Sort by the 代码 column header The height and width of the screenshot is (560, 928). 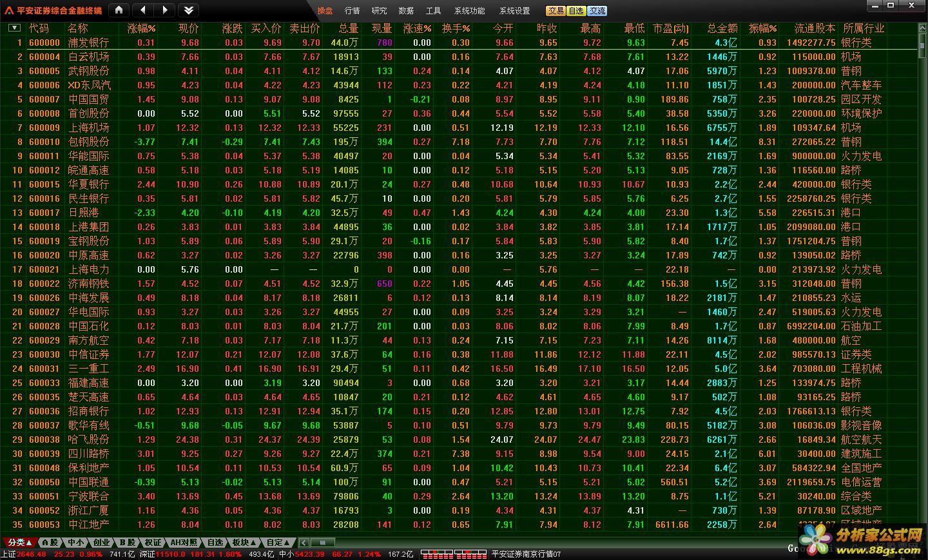coord(39,28)
